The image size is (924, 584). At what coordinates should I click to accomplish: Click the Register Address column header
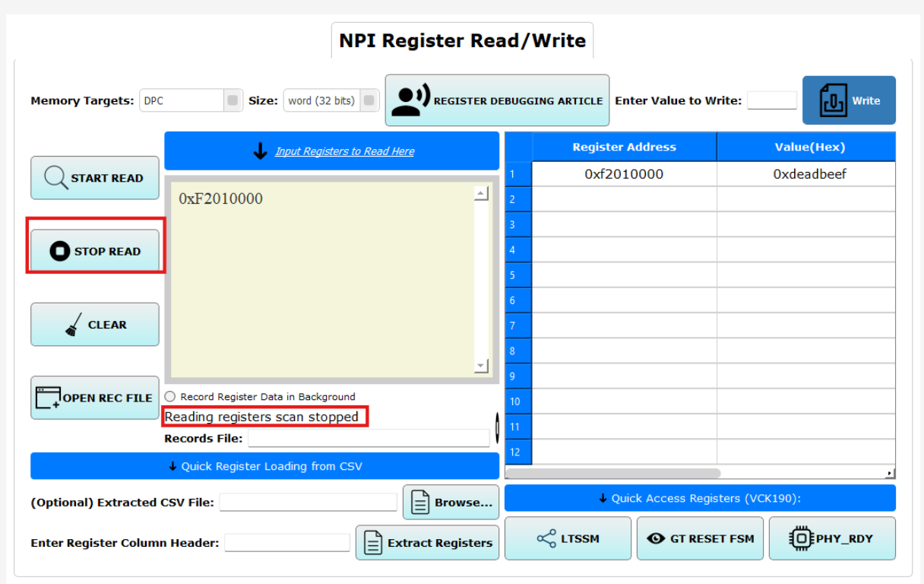[x=624, y=147]
